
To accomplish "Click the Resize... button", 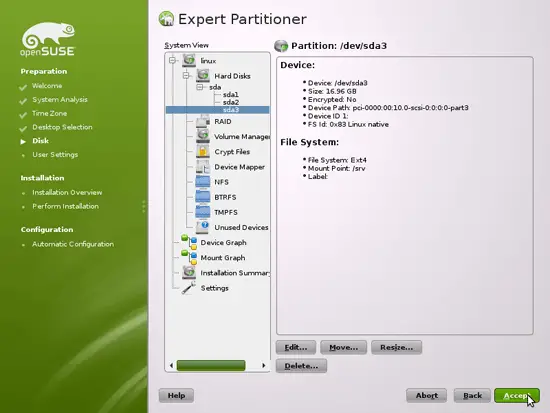I will [x=396, y=347].
